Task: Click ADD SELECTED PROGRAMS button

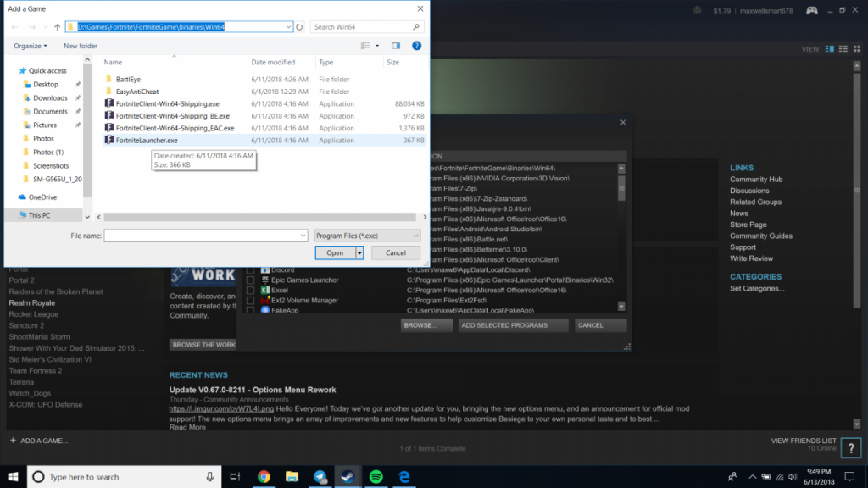Action: 513,325
